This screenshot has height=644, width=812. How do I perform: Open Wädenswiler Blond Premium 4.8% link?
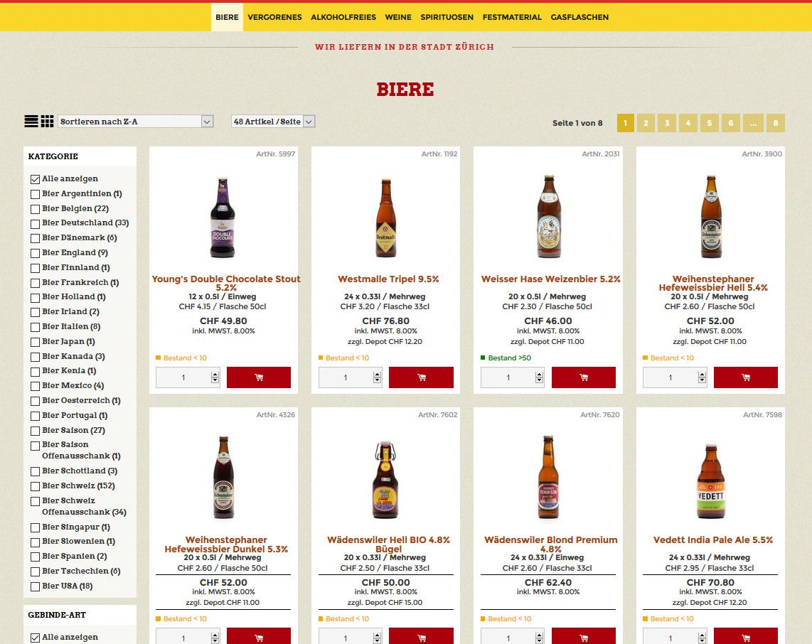550,544
